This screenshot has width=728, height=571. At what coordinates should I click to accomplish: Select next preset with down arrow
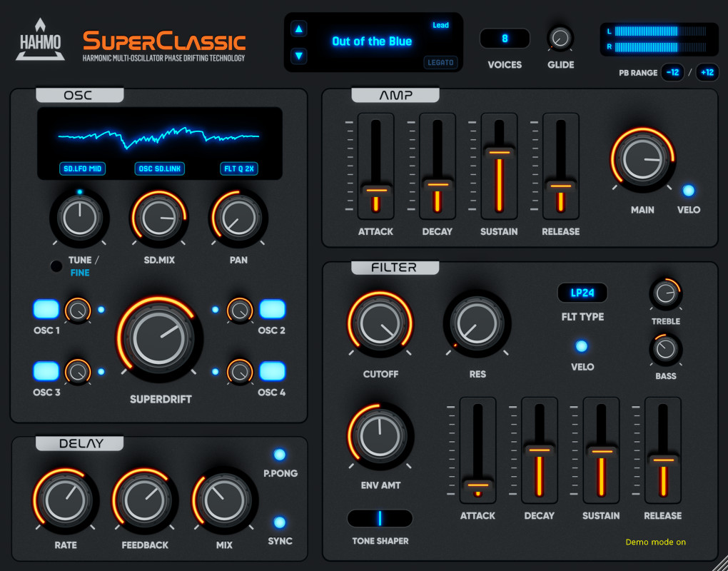(298, 56)
